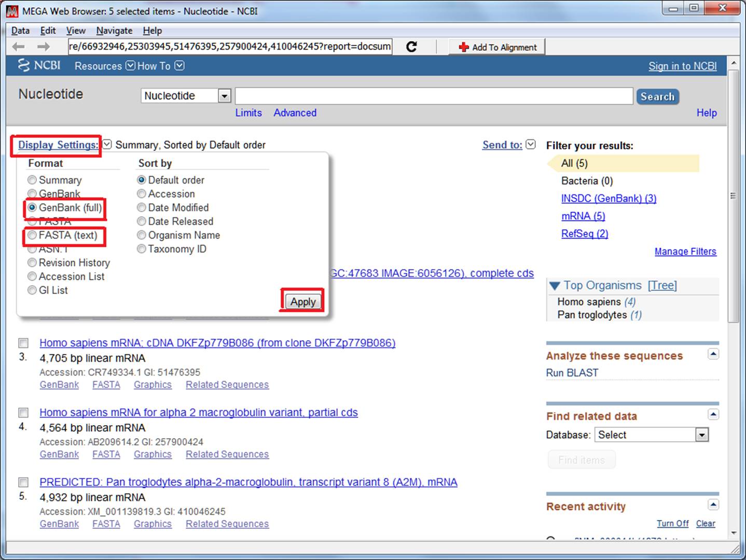Click the browser forward arrow icon
The height and width of the screenshot is (560, 746).
44,47
